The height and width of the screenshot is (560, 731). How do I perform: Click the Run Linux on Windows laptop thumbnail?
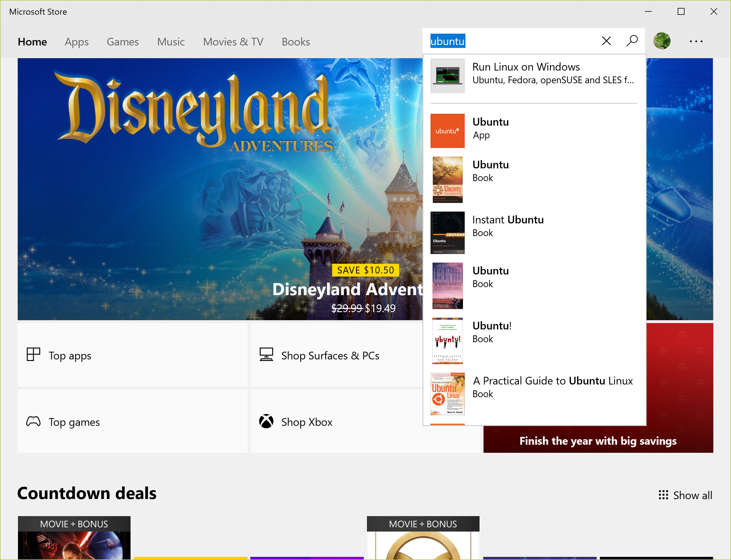[447, 76]
